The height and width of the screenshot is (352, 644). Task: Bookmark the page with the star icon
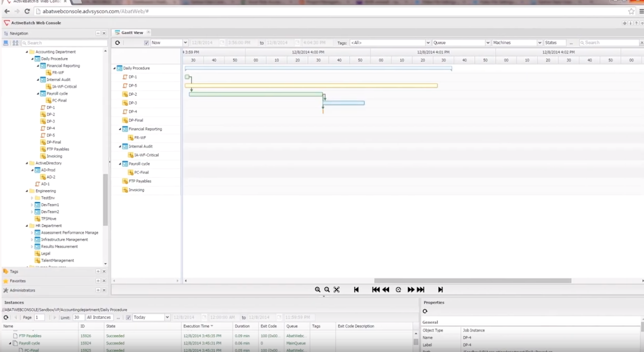coord(631,11)
